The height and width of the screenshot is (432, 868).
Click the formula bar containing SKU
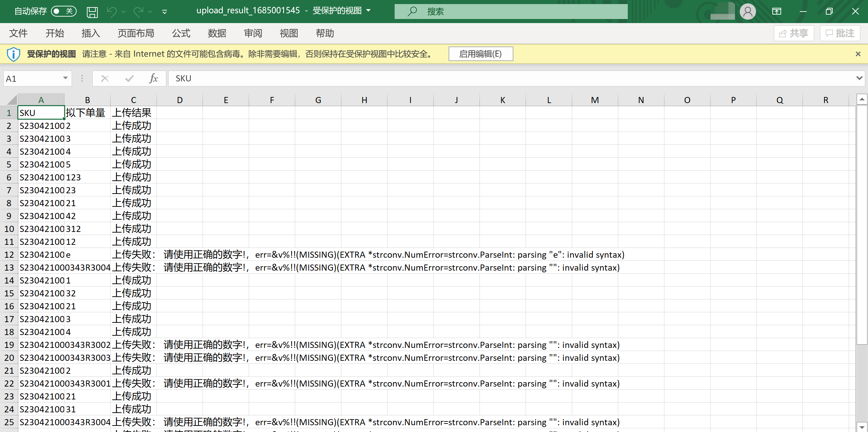[511, 79]
